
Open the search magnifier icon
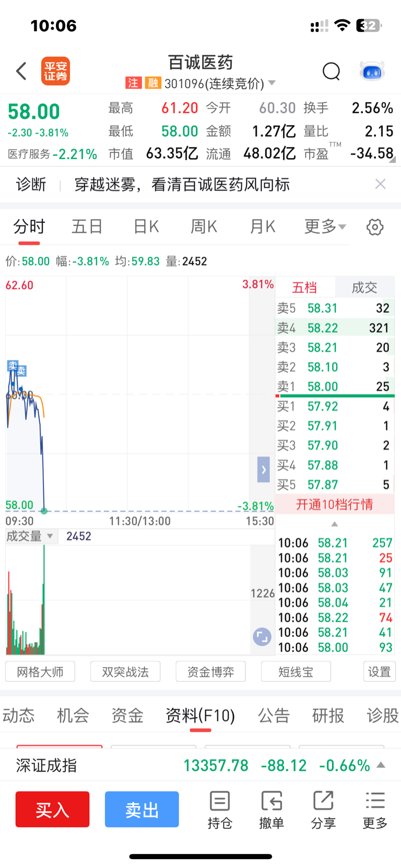pos(331,71)
